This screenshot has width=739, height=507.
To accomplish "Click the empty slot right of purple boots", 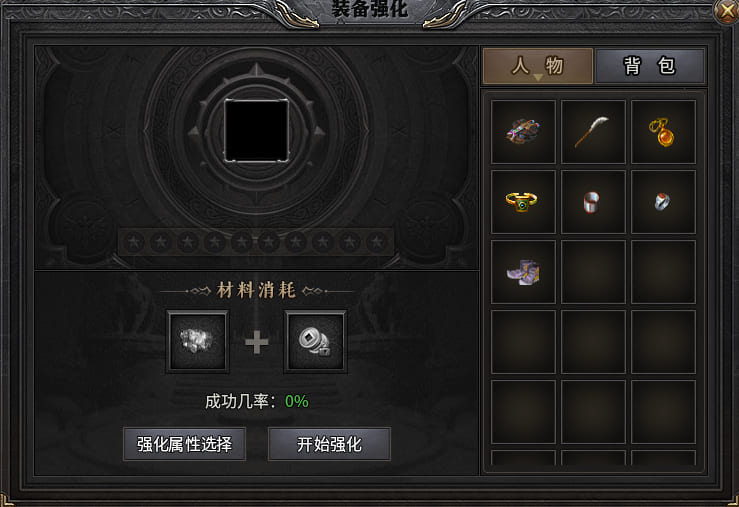I will point(593,272).
